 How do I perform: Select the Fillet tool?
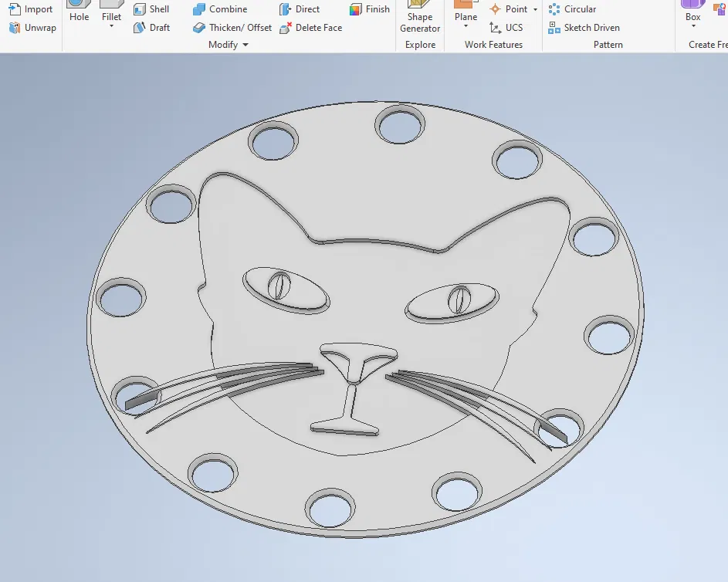[111, 11]
